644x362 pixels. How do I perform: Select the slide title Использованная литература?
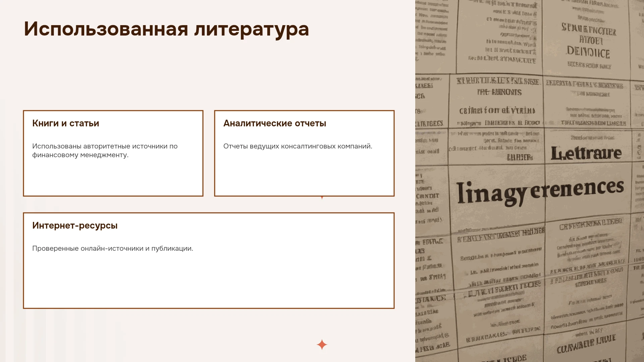tap(166, 29)
